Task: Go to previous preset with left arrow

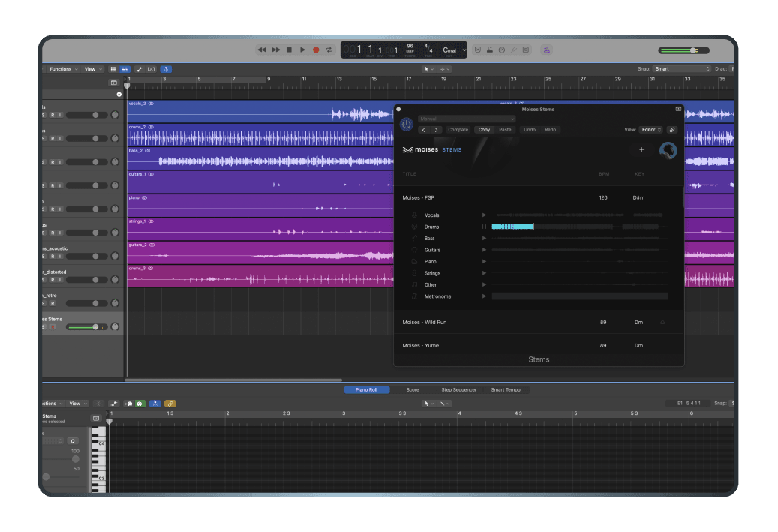Action: click(x=424, y=130)
